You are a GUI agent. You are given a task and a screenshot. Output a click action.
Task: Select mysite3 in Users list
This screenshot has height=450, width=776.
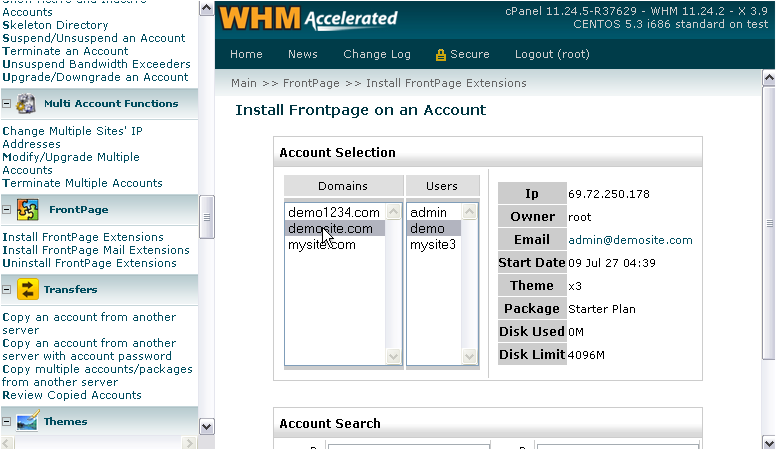tap(434, 245)
